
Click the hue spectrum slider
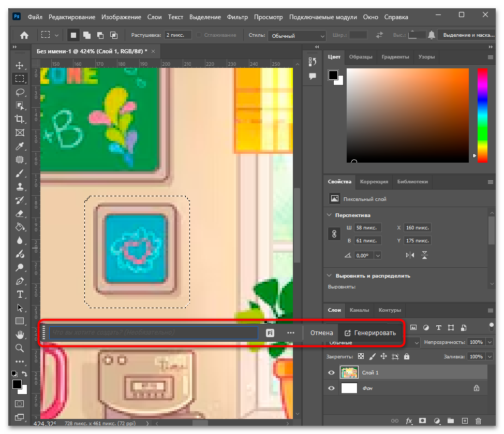pyautogui.click(x=482, y=115)
